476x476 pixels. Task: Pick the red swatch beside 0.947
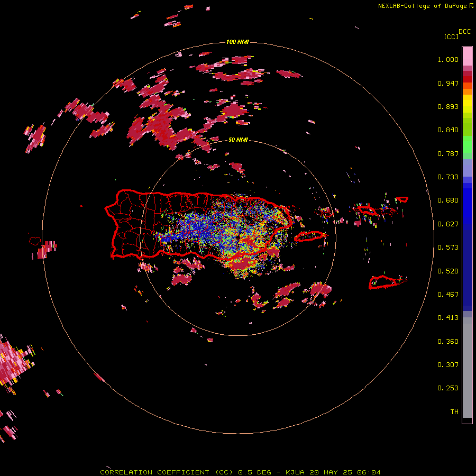click(x=467, y=79)
